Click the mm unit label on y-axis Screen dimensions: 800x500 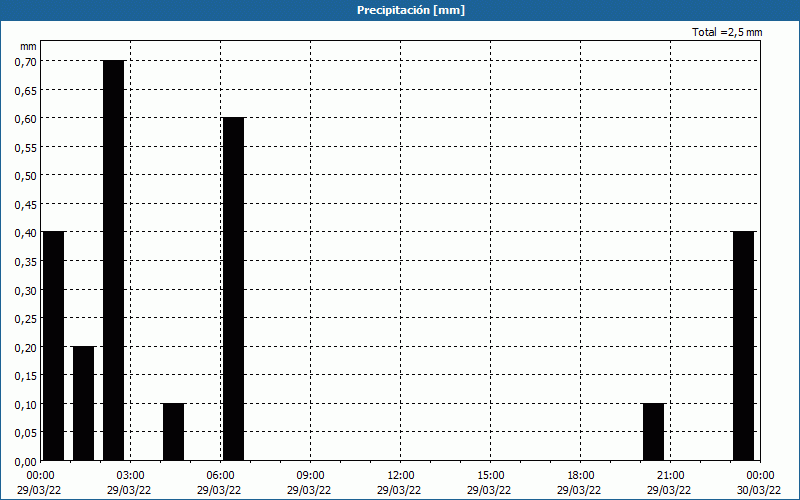pyautogui.click(x=28, y=46)
